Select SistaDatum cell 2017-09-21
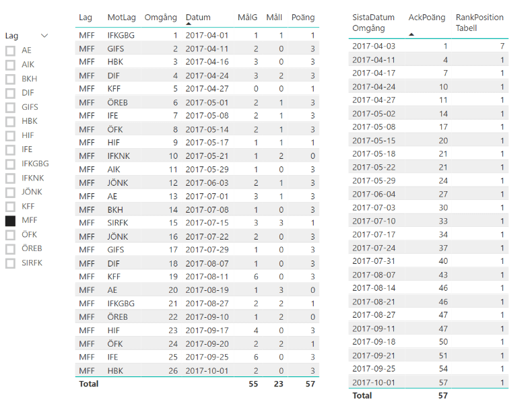The height and width of the screenshot is (412, 532). 374,355
